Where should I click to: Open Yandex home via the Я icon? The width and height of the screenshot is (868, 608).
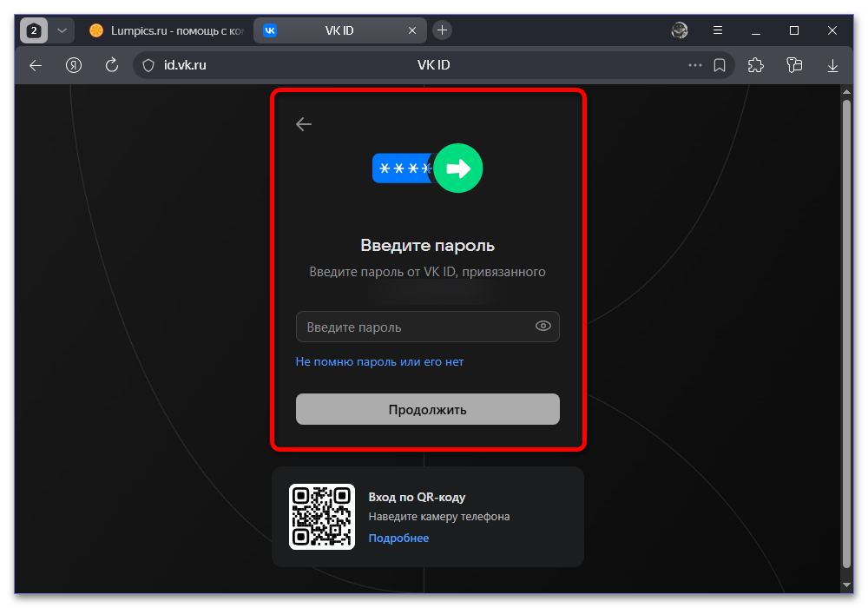74,65
